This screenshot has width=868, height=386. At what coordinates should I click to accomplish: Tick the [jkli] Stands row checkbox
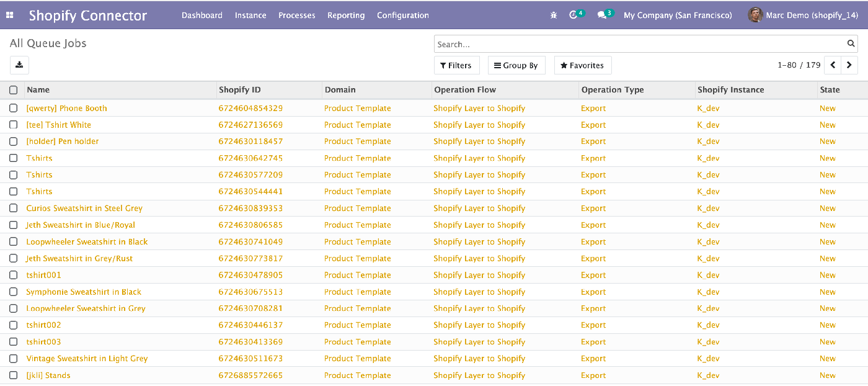13,375
